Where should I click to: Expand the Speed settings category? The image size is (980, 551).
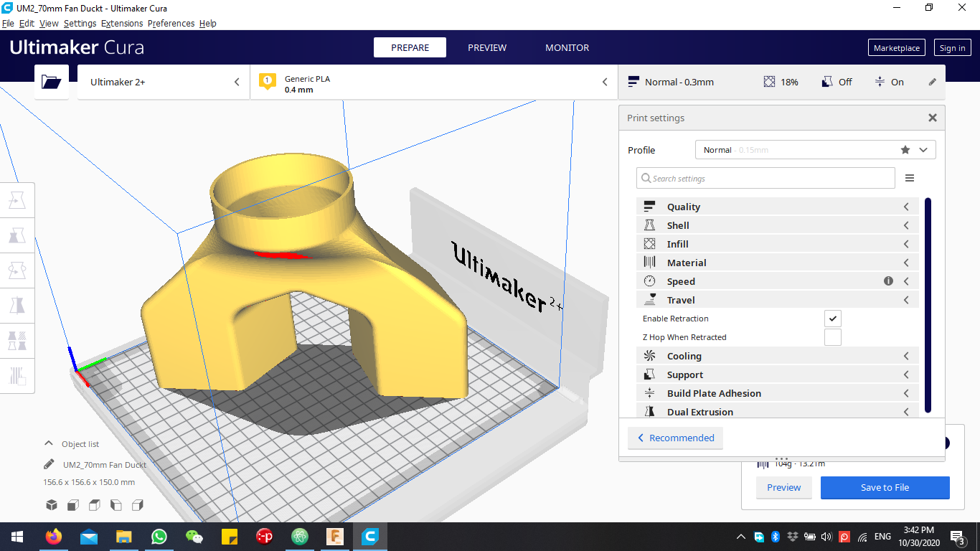click(778, 281)
